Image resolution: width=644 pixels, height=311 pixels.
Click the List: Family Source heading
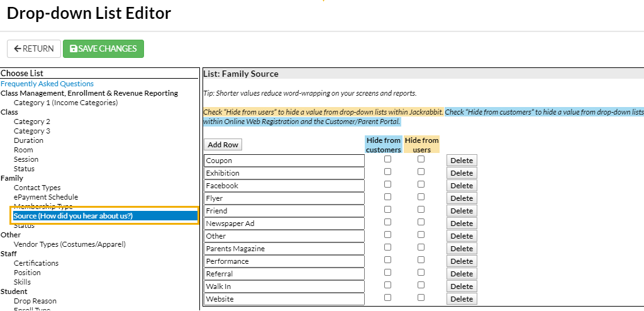pos(241,74)
